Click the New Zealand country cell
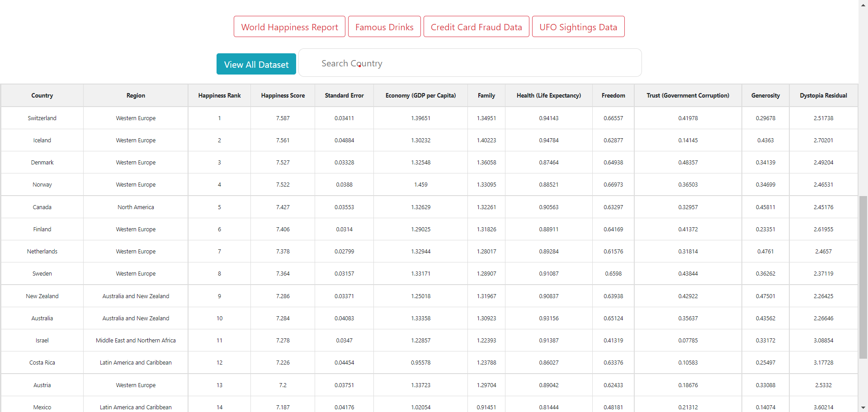Viewport: 868px width, 412px height. 42,296
